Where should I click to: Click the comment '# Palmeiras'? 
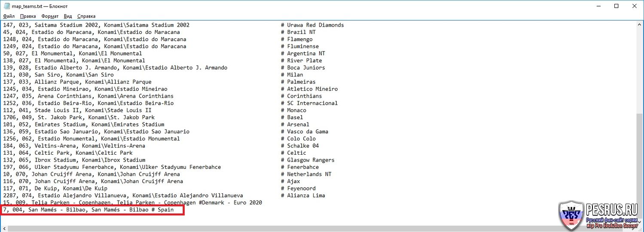298,82
